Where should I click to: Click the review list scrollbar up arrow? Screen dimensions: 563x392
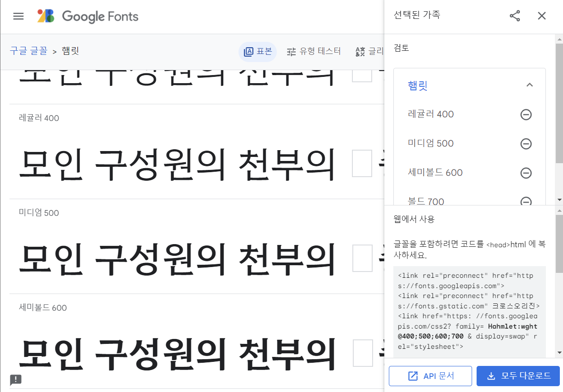559,38
